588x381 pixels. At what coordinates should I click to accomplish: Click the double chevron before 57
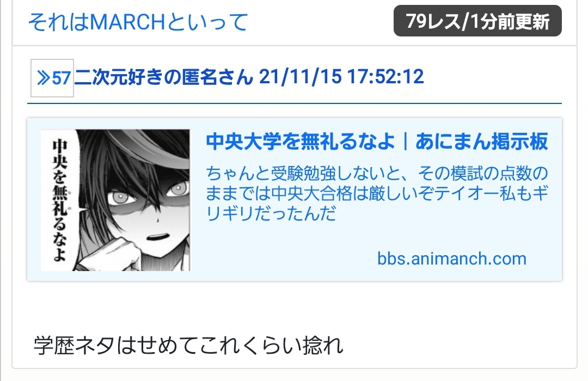point(44,78)
